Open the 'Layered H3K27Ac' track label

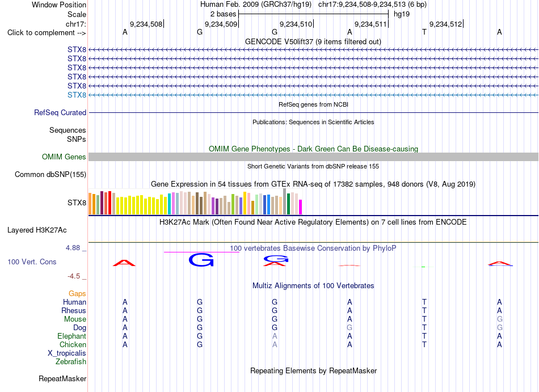click(37, 230)
